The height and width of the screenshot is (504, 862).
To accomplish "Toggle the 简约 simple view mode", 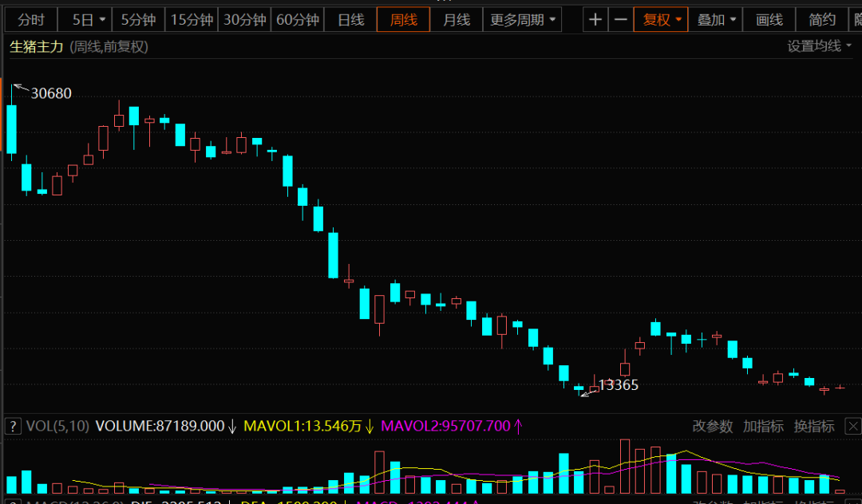I will (x=822, y=20).
